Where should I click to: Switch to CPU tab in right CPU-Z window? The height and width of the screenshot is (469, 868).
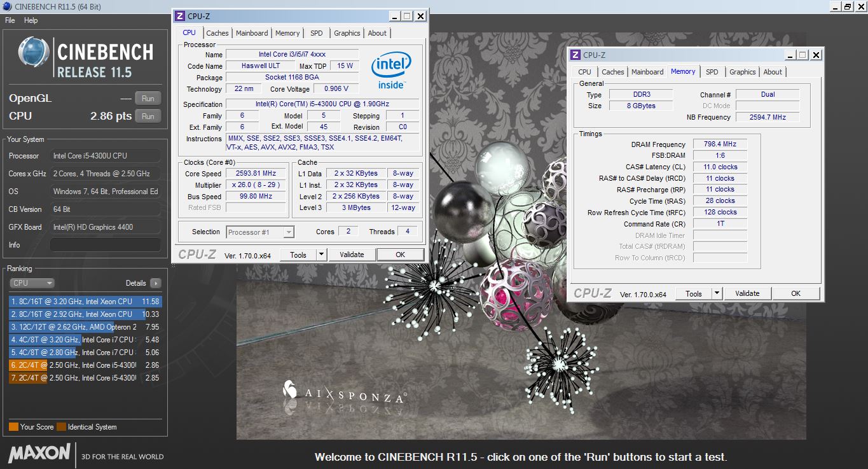click(585, 72)
